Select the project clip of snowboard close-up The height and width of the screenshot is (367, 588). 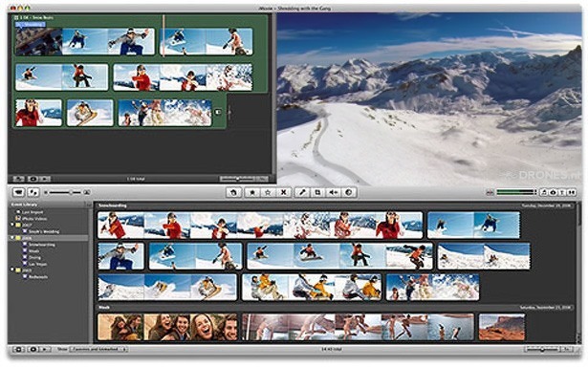click(x=90, y=113)
